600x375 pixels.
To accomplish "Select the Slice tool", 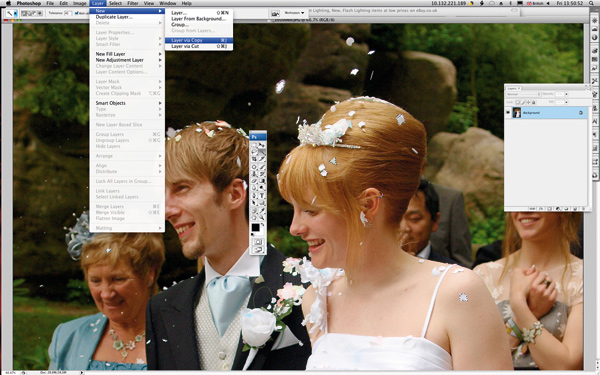I will pyautogui.click(x=262, y=158).
